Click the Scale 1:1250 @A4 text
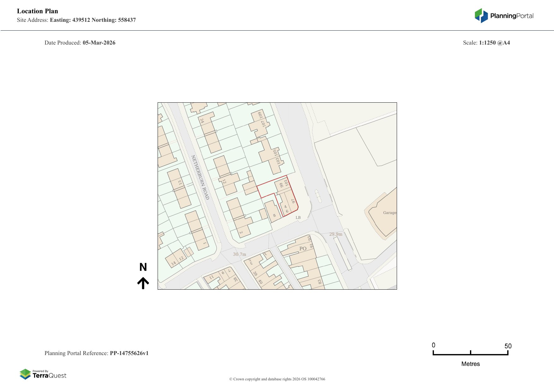 [x=486, y=43]
